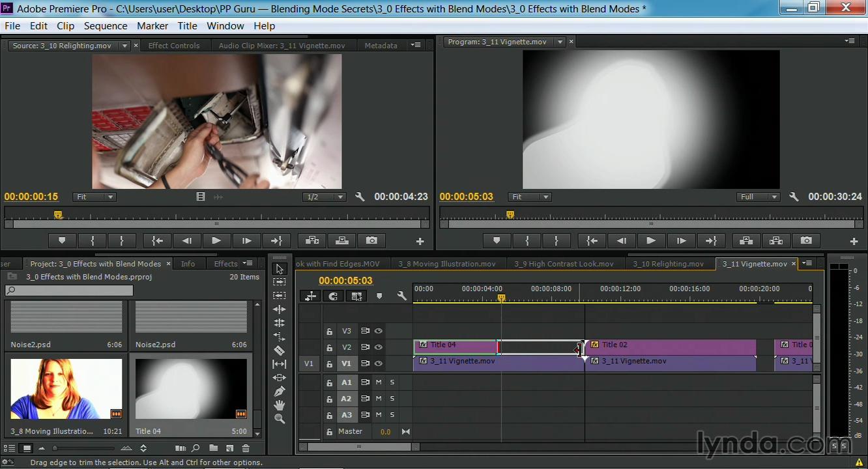Screen dimensions: 868x469
Task: Select the Razor tool in tools panel
Action: click(280, 350)
